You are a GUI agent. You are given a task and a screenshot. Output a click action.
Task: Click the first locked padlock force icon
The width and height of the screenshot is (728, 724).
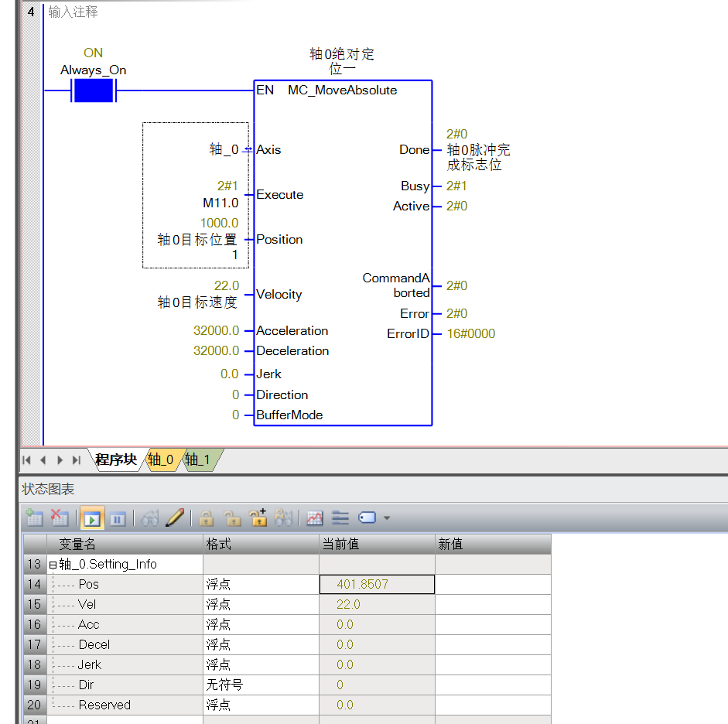click(x=207, y=517)
